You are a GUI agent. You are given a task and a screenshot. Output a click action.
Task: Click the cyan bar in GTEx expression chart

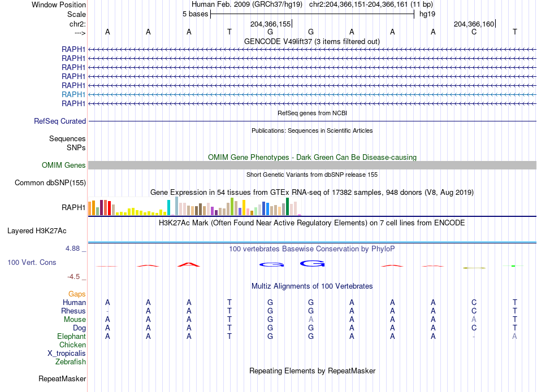[168, 207]
